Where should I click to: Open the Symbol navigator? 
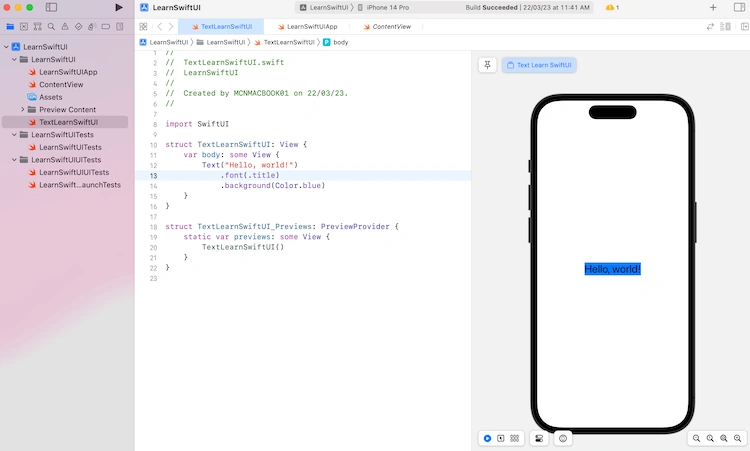click(37, 27)
